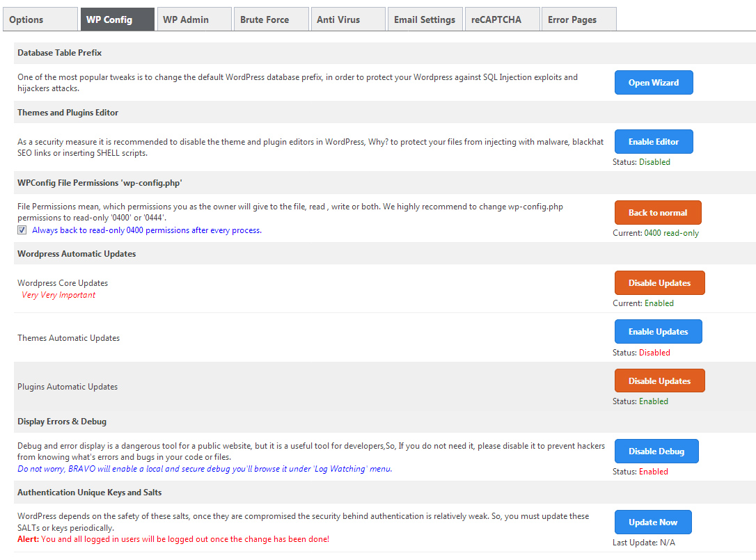Click the blue 'Do not worry, BRAVO' note
The image size is (756, 560).
tap(205, 468)
